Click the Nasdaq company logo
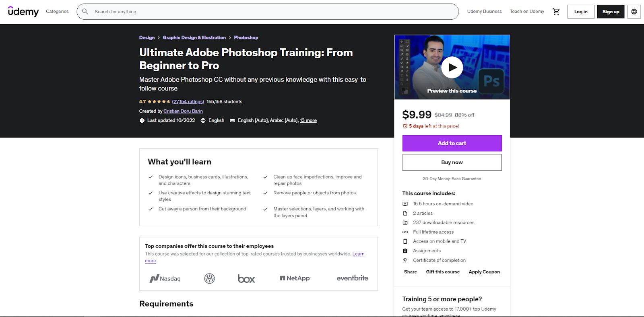The width and height of the screenshot is (644, 317). [x=165, y=278]
